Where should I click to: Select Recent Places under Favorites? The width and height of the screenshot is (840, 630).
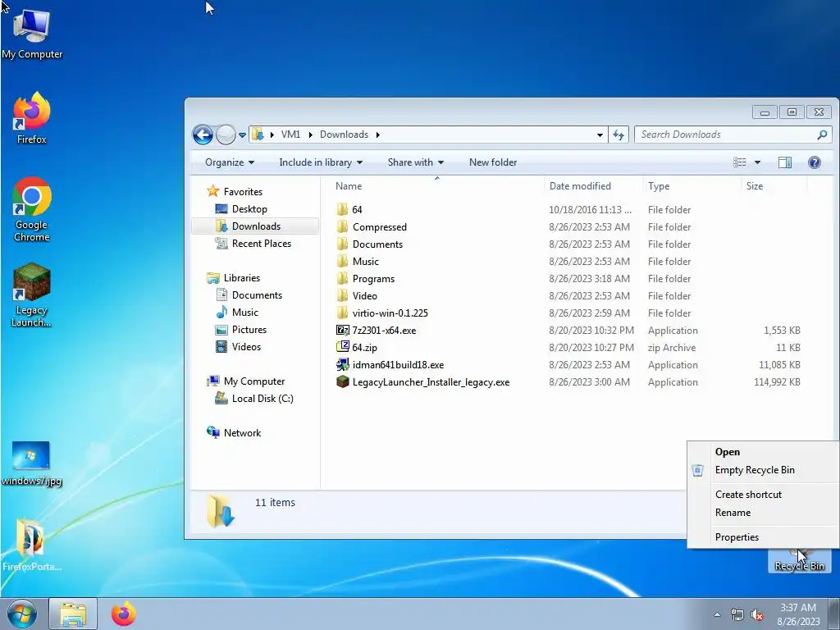pyautogui.click(x=253, y=243)
